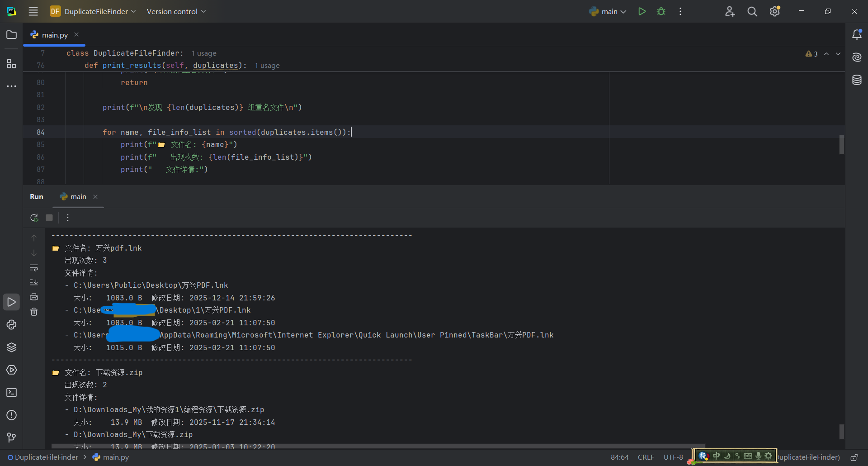Open the Version control dropdown
This screenshot has height=466, width=868.
pyautogui.click(x=176, y=11)
